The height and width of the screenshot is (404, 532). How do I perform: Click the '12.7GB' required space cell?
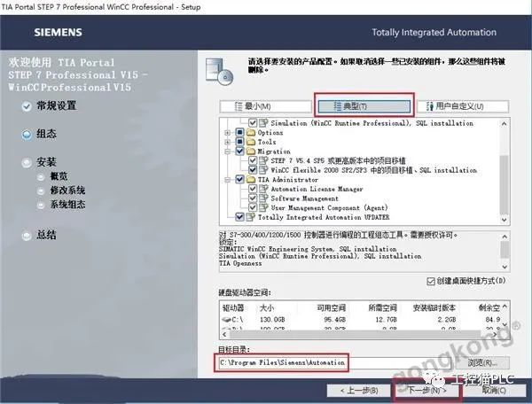pos(386,320)
